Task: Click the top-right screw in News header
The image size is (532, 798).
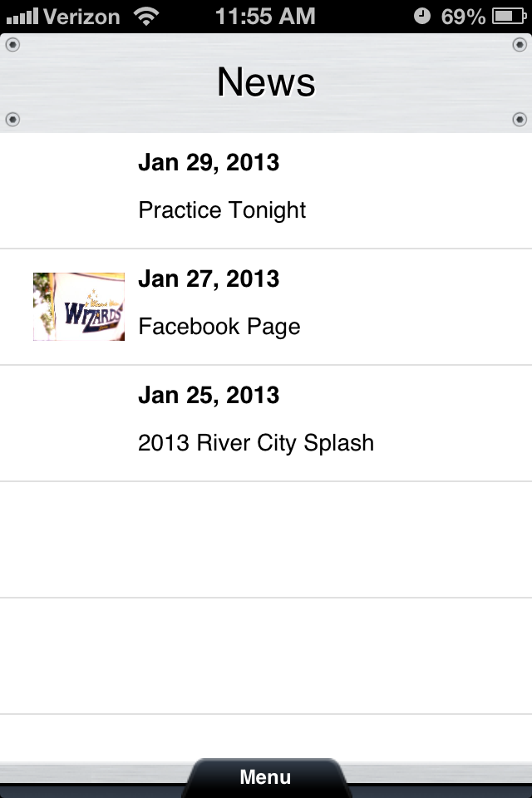Action: coord(521,44)
